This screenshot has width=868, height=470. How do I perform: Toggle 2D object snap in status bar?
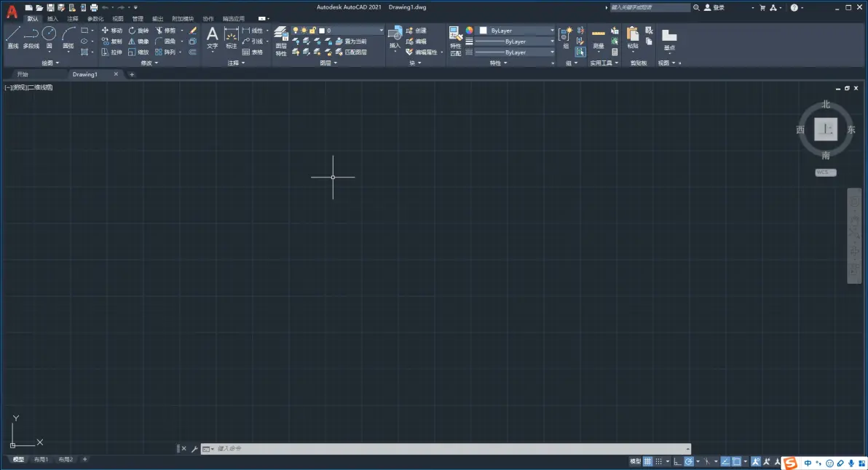coord(737,461)
